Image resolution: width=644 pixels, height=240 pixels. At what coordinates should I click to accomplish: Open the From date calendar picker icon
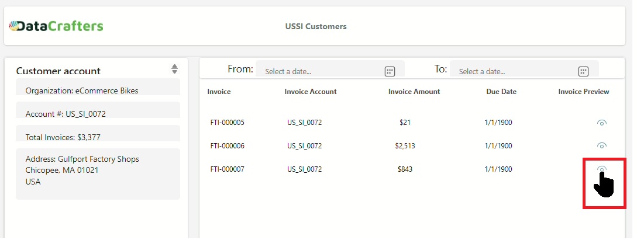390,71
